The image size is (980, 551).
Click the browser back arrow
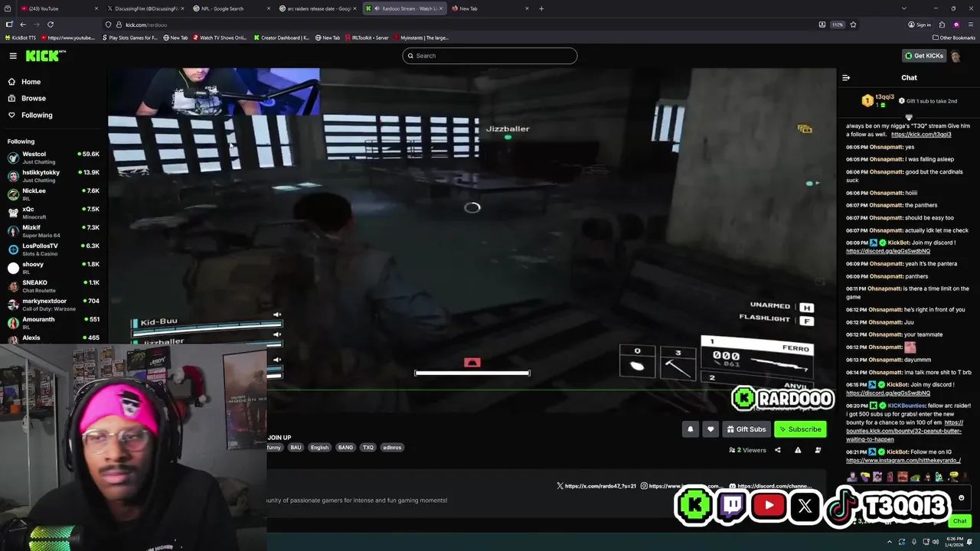click(23, 24)
